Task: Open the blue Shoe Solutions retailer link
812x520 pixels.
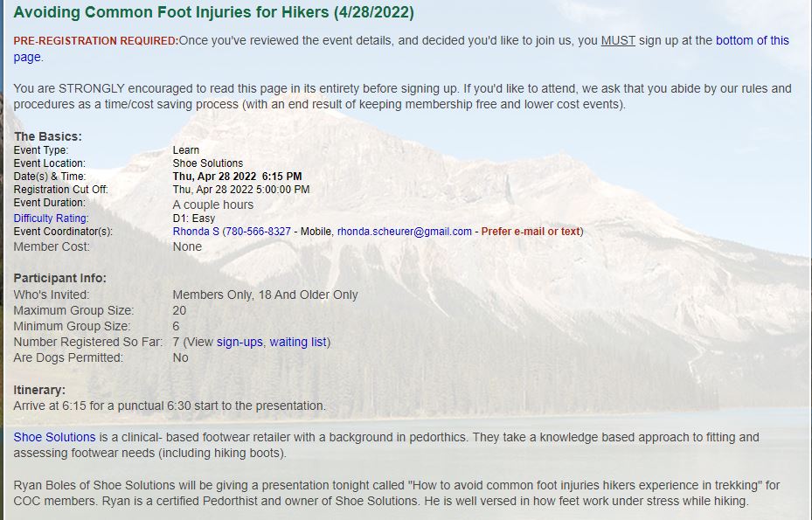Action: pyautogui.click(x=54, y=437)
